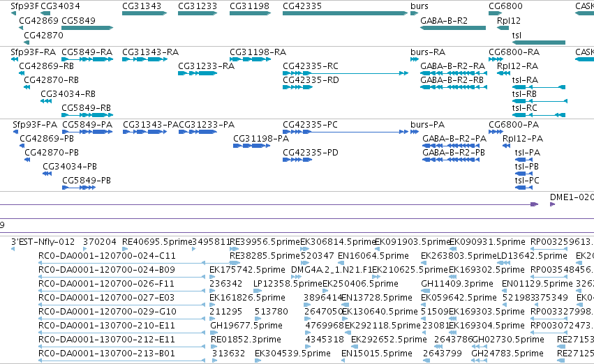Select the tsl-PC protein label
Image resolution: width=594 pixels, height=364 pixels.
click(527, 181)
